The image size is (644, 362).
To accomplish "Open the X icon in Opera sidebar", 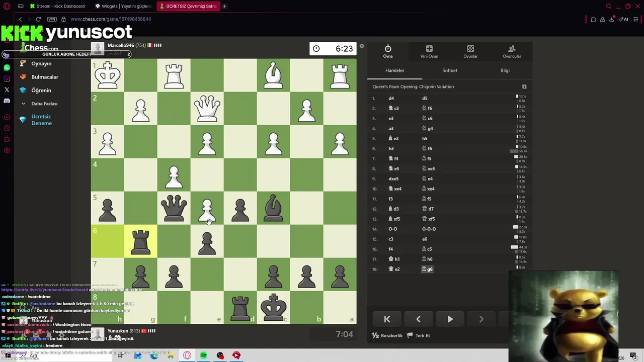I will 7,89.
